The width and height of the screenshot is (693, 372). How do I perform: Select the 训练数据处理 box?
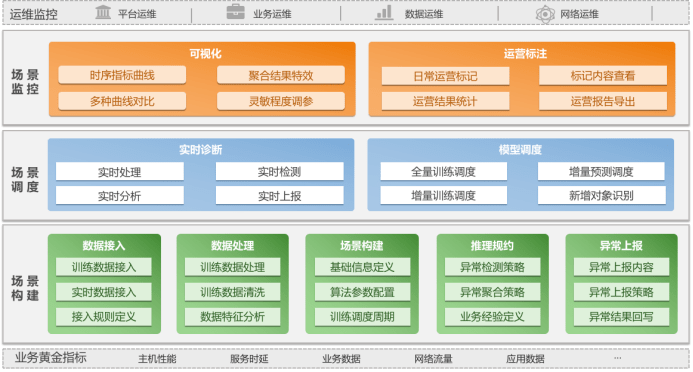coord(232,267)
